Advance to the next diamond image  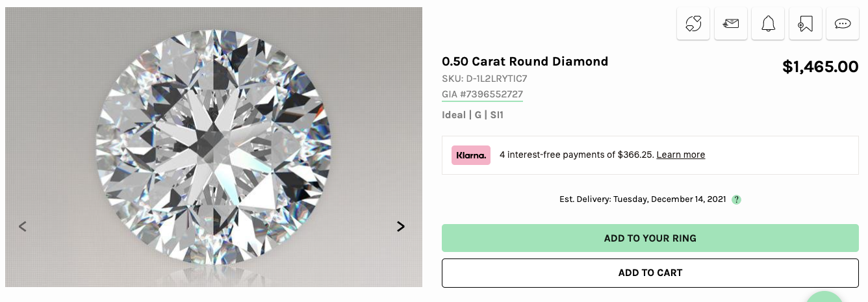click(401, 227)
